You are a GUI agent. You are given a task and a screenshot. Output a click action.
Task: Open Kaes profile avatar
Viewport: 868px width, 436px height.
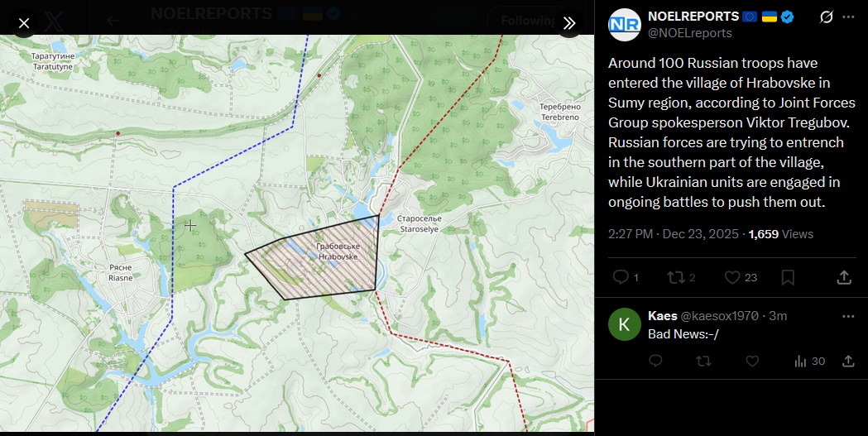coord(625,324)
